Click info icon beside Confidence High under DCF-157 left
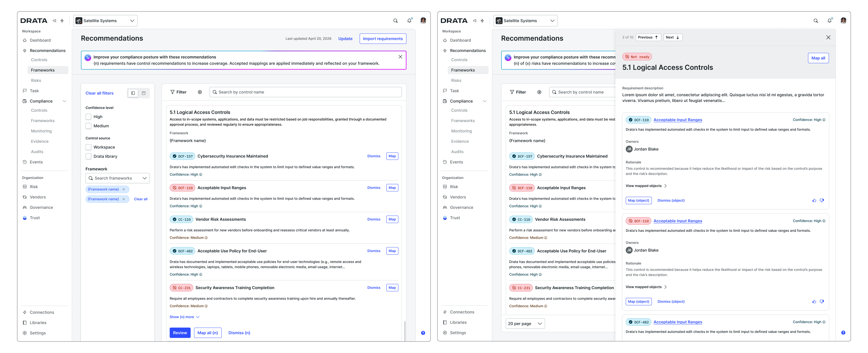This screenshot has width=868, height=353. (201, 175)
